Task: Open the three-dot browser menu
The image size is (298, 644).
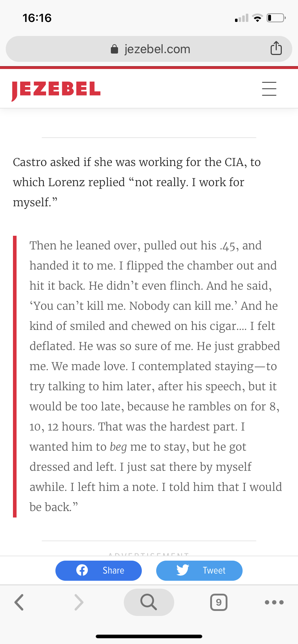Action: [274, 602]
